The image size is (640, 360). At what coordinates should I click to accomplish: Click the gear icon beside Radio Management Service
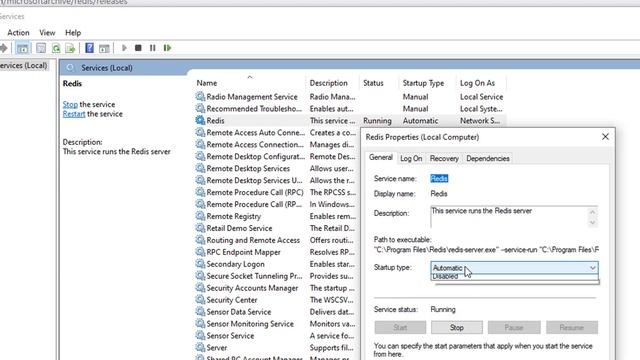pos(200,97)
